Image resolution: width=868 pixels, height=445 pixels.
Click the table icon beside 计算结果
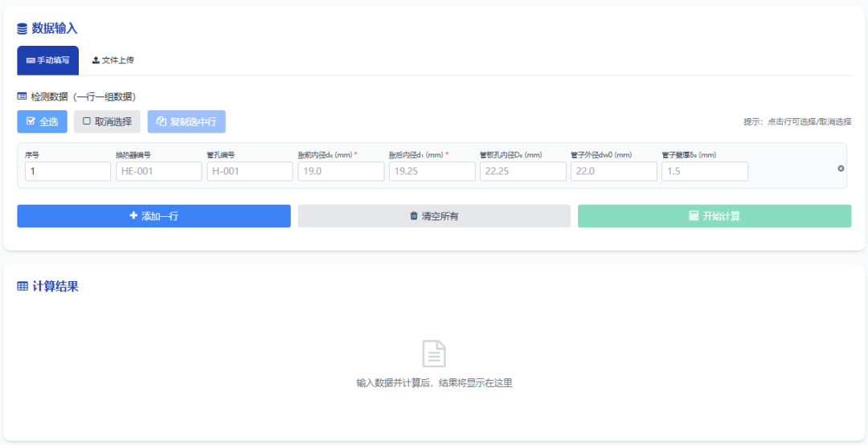[23, 286]
